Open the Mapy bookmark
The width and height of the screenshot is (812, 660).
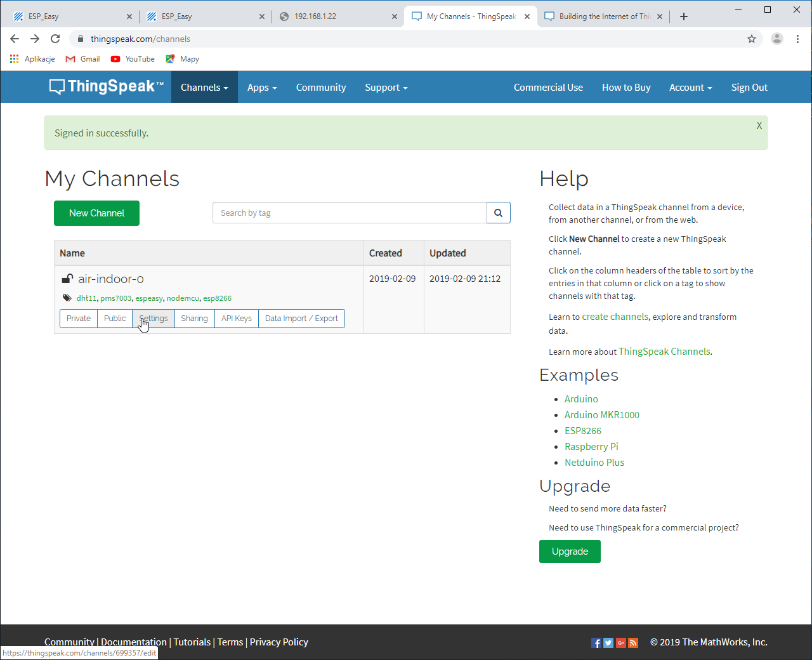point(182,59)
